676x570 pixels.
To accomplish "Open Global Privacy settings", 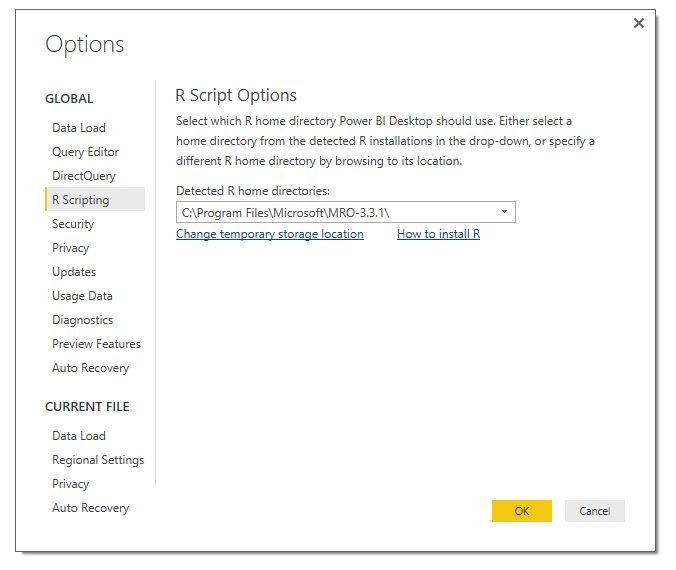I will 70,248.
